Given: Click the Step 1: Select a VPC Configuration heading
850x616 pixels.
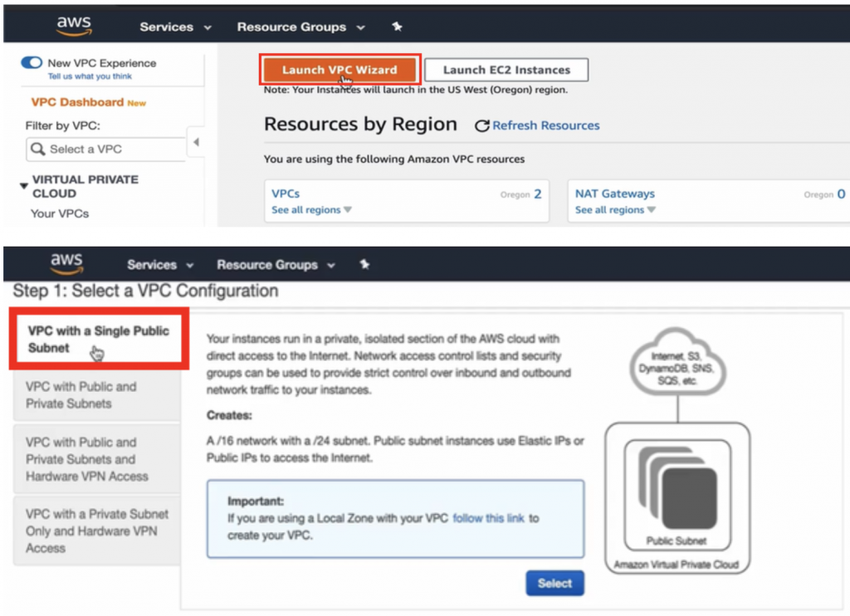Looking at the screenshot, I should pyautogui.click(x=145, y=291).
